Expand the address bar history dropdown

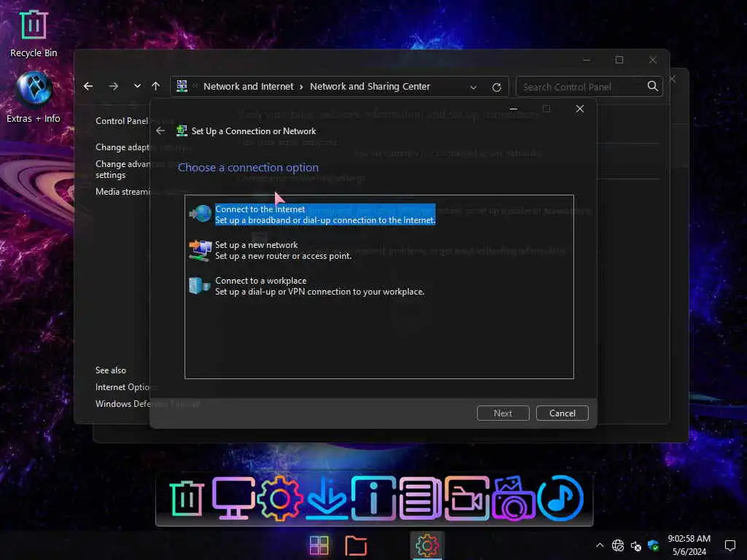coord(473,87)
